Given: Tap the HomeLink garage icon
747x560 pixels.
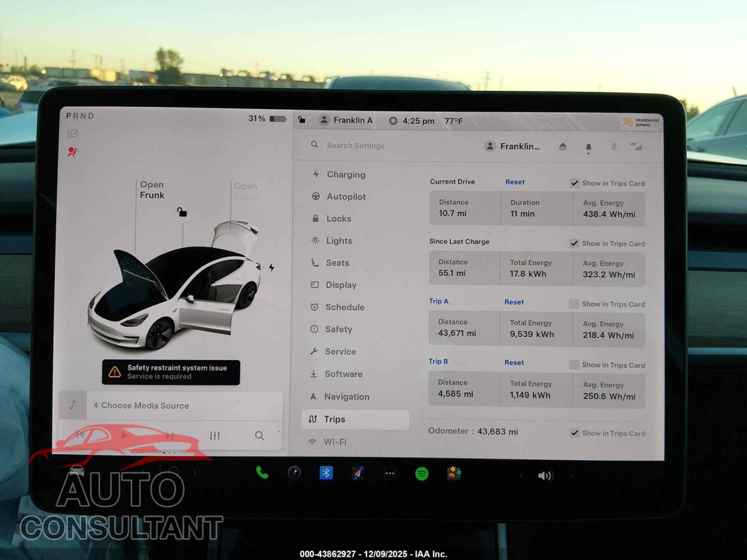Looking at the screenshot, I should click(x=563, y=147).
